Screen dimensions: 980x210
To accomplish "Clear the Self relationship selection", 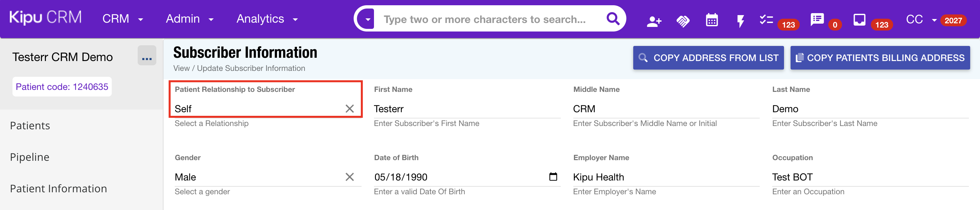I will pyautogui.click(x=349, y=109).
